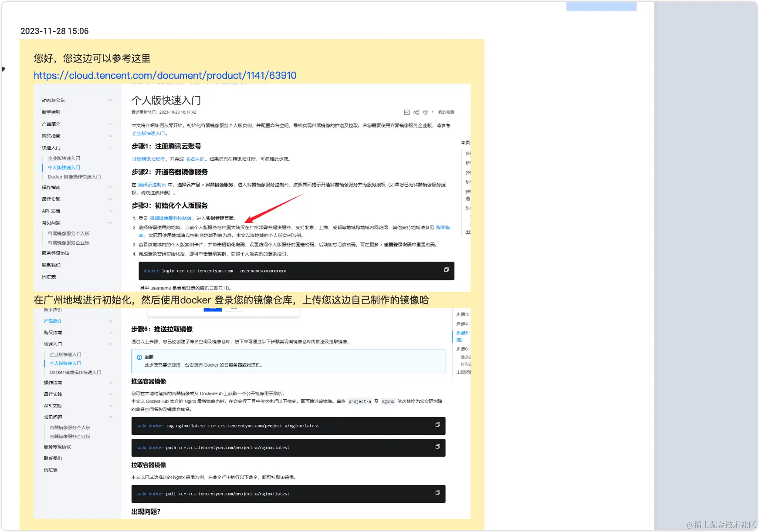Copy the sudo docker pull command

437,493
